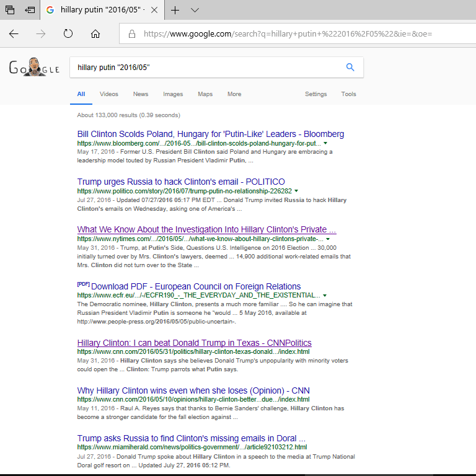Open Trump asks Russia Miami Herald link
Screen dimensions: 476x476
192,438
